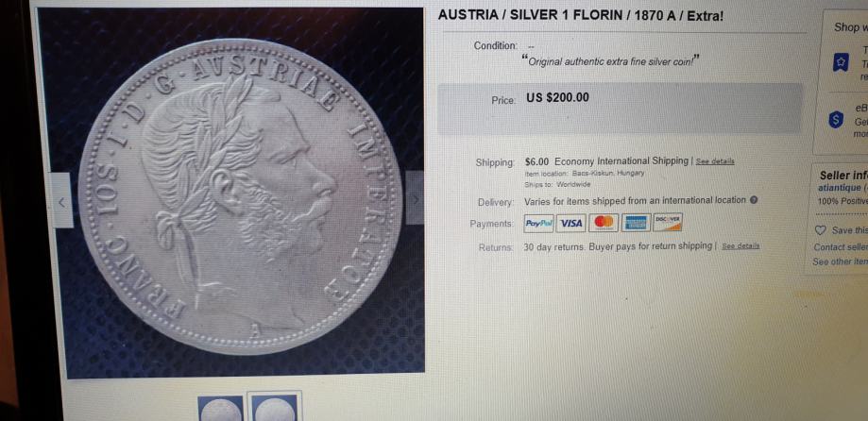The height and width of the screenshot is (421, 868).
Task: Click the heart Save this seller icon
Action: (x=821, y=230)
